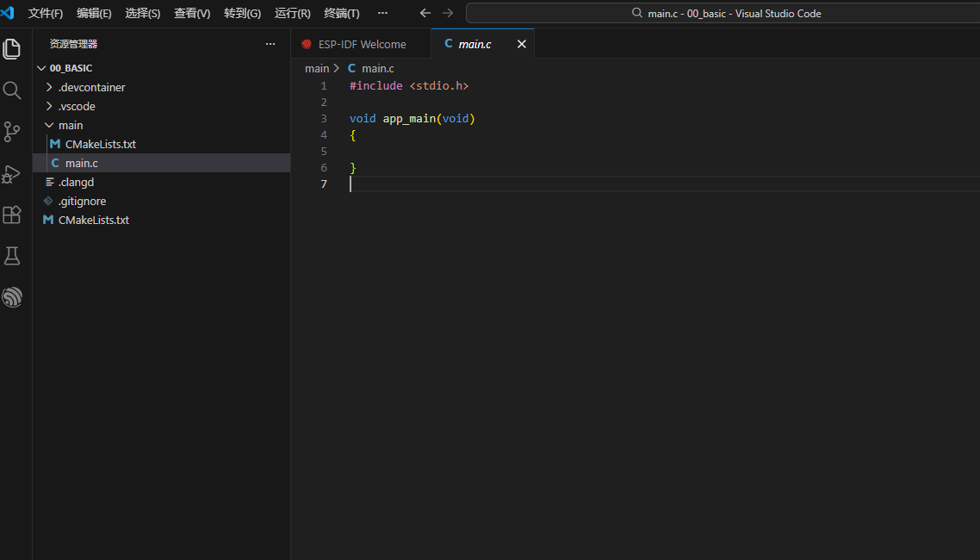This screenshot has height=560, width=980.
Task: Open the Search view icon
Action: point(12,90)
